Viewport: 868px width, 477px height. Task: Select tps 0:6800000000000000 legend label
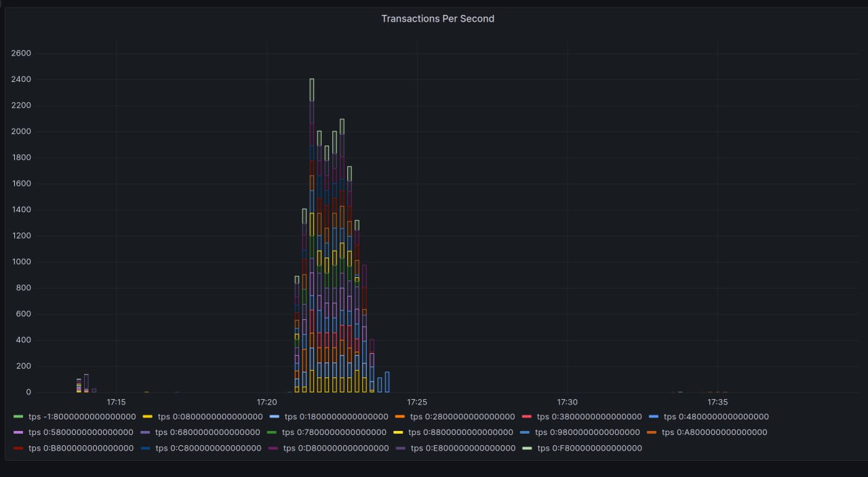click(208, 432)
